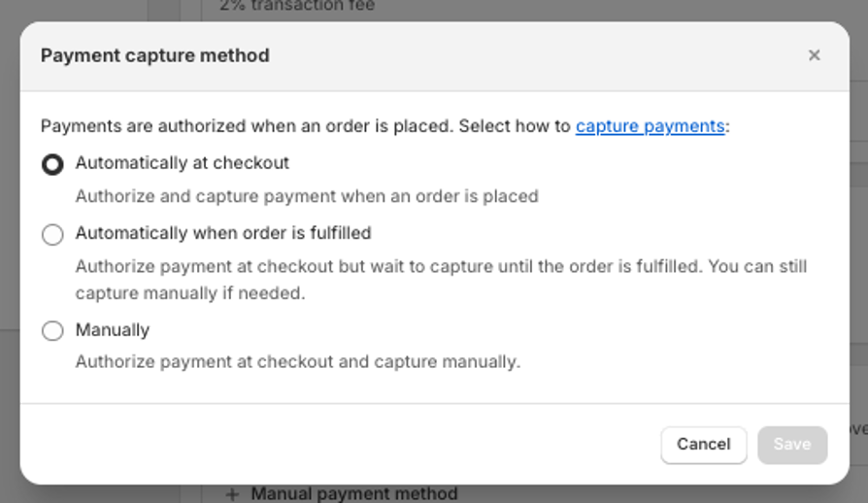Click the 'capture manually if needed' sentence
This screenshot has height=503, width=868.
190,293
